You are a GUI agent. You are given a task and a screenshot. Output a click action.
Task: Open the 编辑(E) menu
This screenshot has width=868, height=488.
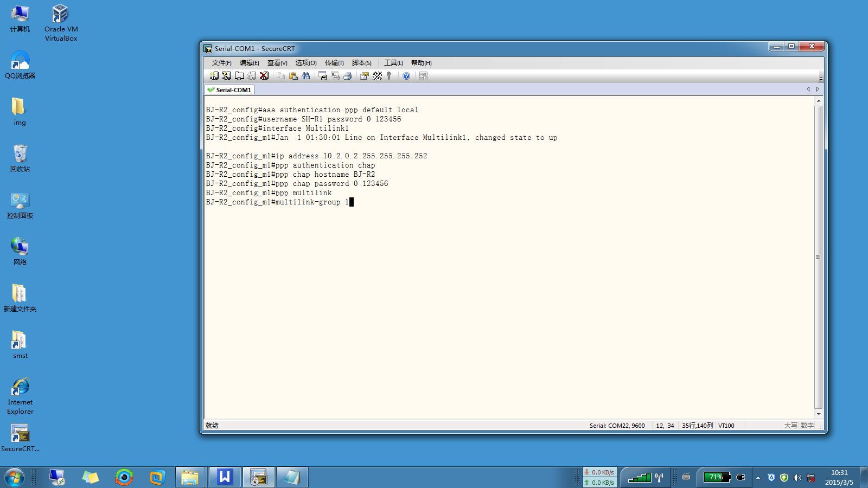click(x=250, y=63)
